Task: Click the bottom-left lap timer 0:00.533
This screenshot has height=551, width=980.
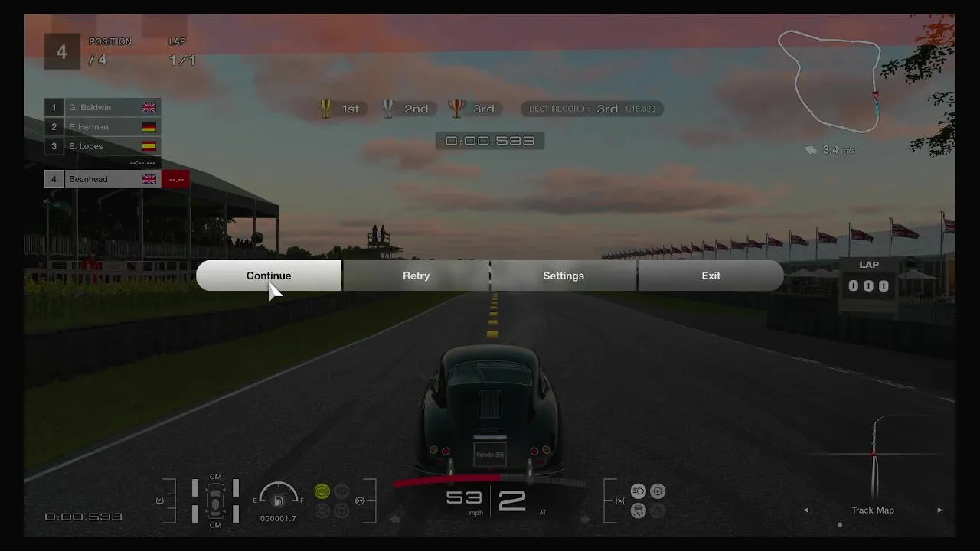Action: (x=83, y=517)
